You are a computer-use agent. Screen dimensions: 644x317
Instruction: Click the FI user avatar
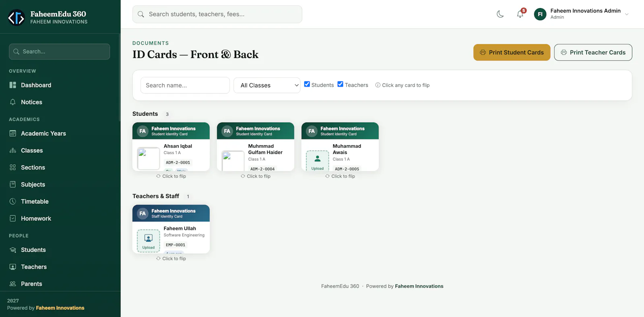[540, 14]
